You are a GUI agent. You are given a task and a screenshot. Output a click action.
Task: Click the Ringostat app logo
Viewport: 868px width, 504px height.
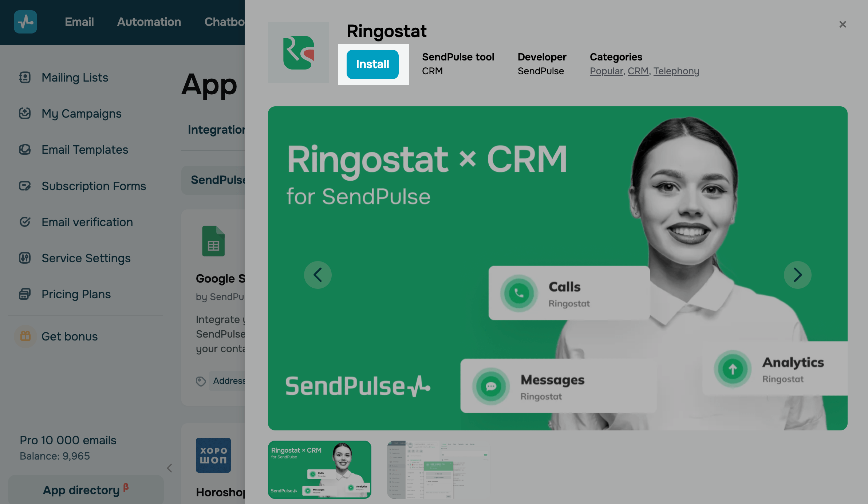pyautogui.click(x=299, y=52)
